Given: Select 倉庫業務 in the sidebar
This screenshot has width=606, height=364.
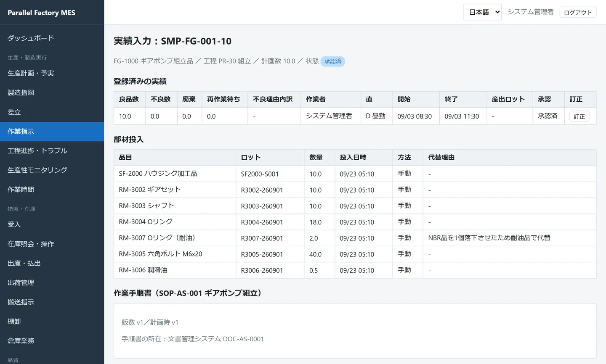Looking at the screenshot, I should (52, 340).
